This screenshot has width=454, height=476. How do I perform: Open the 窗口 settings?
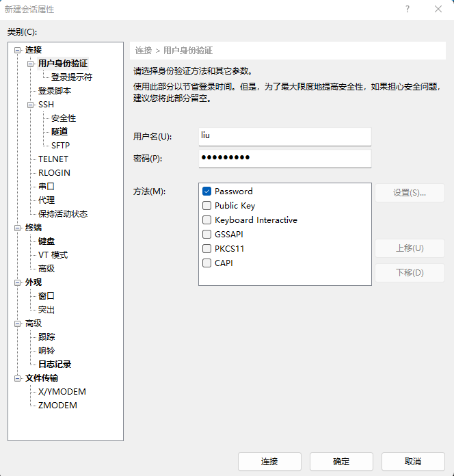(x=46, y=296)
